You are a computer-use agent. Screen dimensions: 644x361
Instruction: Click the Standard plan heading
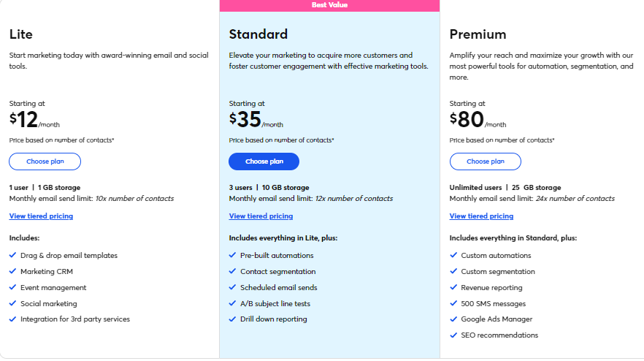click(258, 34)
